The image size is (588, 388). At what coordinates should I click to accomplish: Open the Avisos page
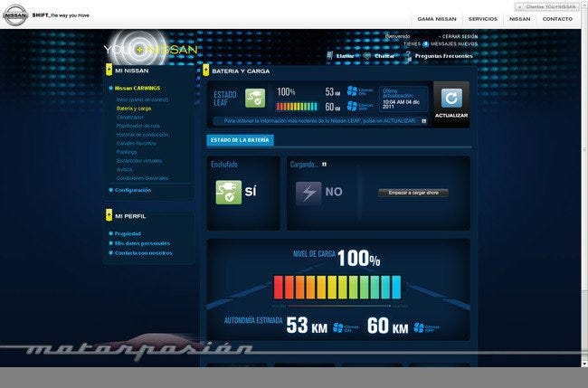(x=125, y=169)
